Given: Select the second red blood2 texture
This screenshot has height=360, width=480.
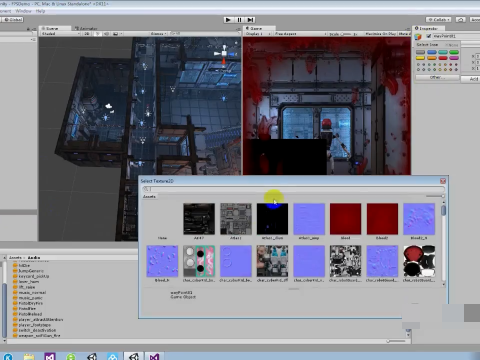Looking at the screenshot, I should pos(382,219).
